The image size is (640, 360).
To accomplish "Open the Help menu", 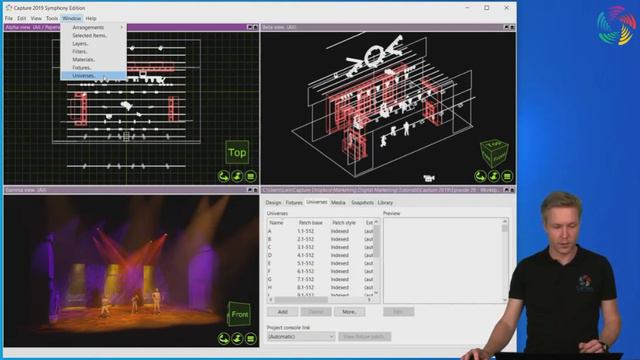I will point(91,18).
